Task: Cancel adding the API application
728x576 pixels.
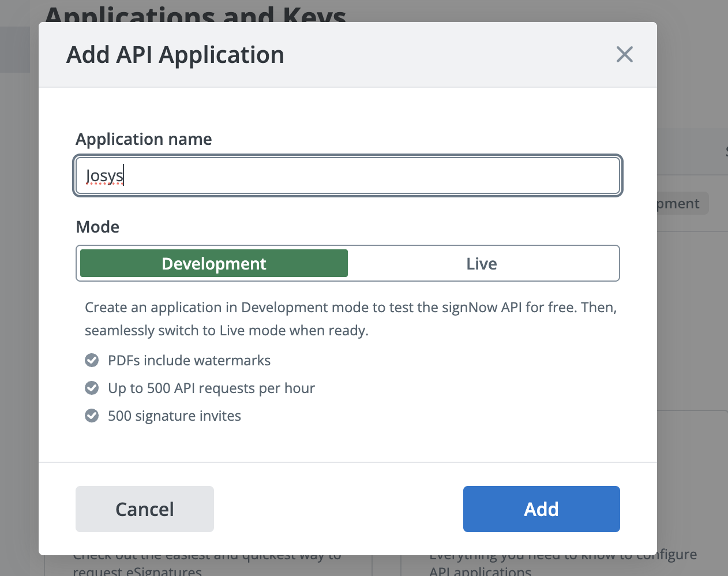Action: pyautogui.click(x=145, y=509)
